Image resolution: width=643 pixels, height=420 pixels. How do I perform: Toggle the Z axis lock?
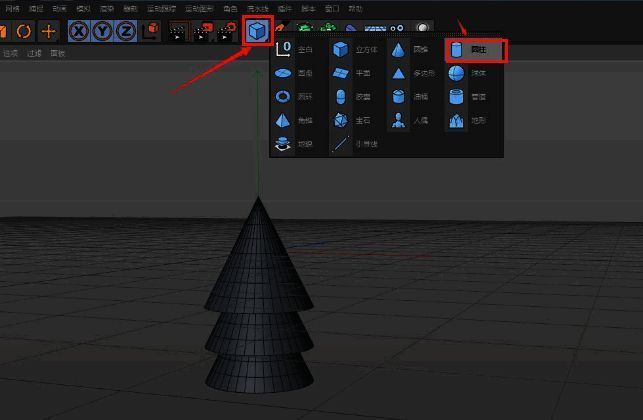126,31
